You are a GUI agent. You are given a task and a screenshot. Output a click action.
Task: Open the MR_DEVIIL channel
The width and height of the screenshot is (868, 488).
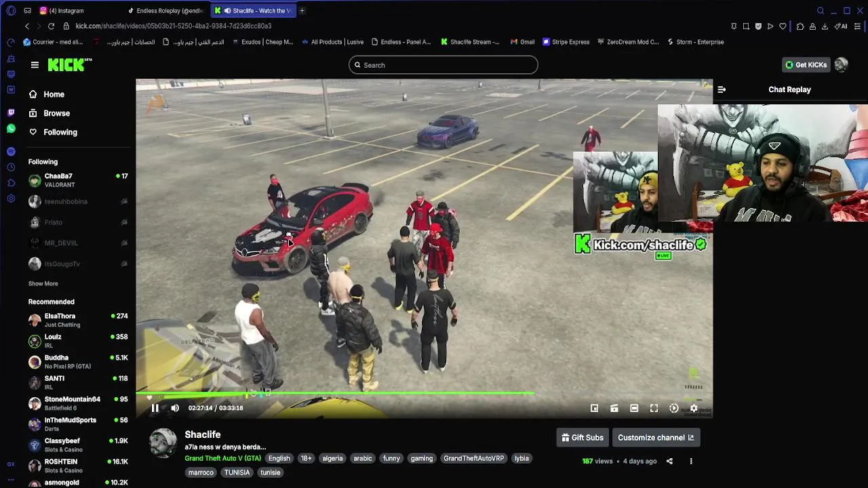click(78, 243)
